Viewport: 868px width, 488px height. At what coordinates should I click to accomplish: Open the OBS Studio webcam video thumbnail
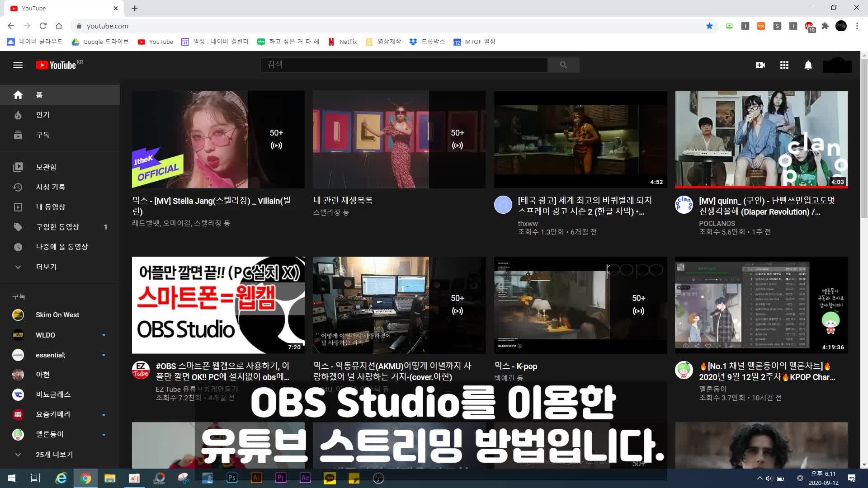click(x=218, y=305)
